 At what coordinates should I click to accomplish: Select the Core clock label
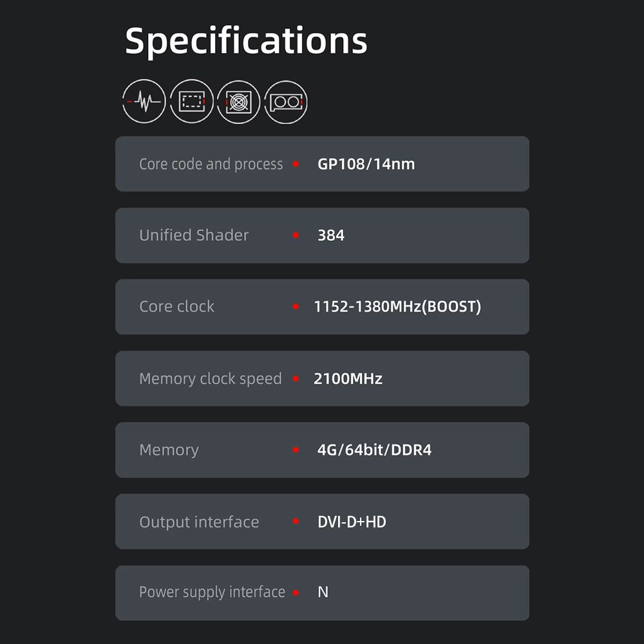[176, 307]
